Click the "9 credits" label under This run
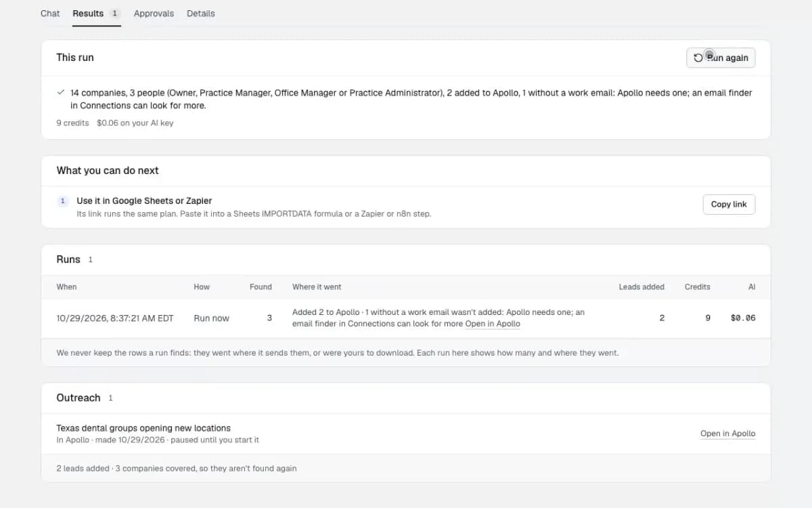Image resolution: width=812 pixels, height=508 pixels. [72, 123]
